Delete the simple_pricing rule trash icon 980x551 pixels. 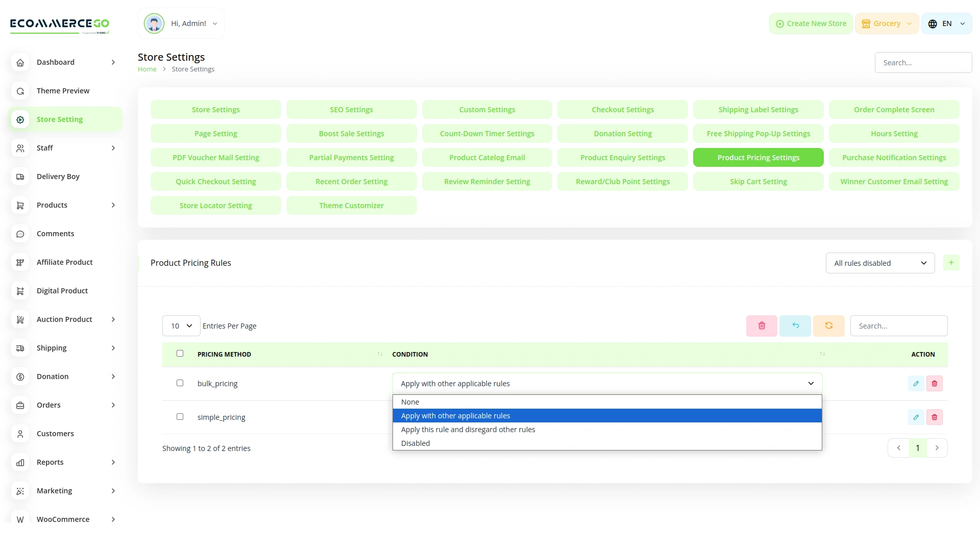pyautogui.click(x=935, y=417)
